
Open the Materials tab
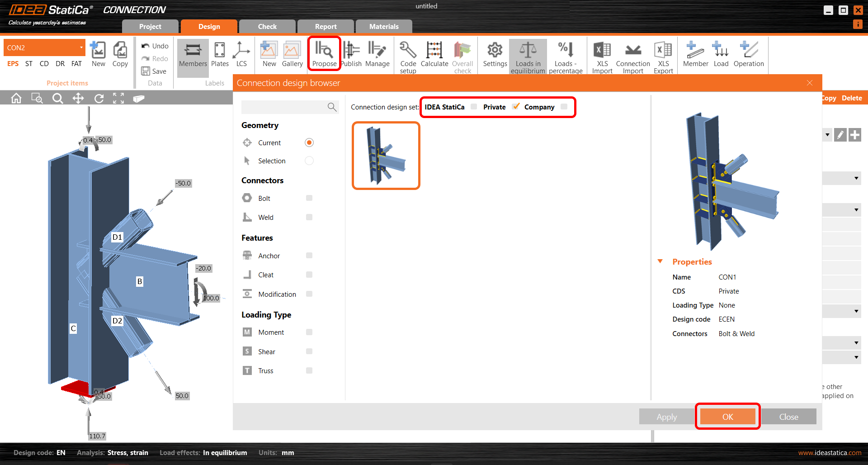click(x=384, y=27)
